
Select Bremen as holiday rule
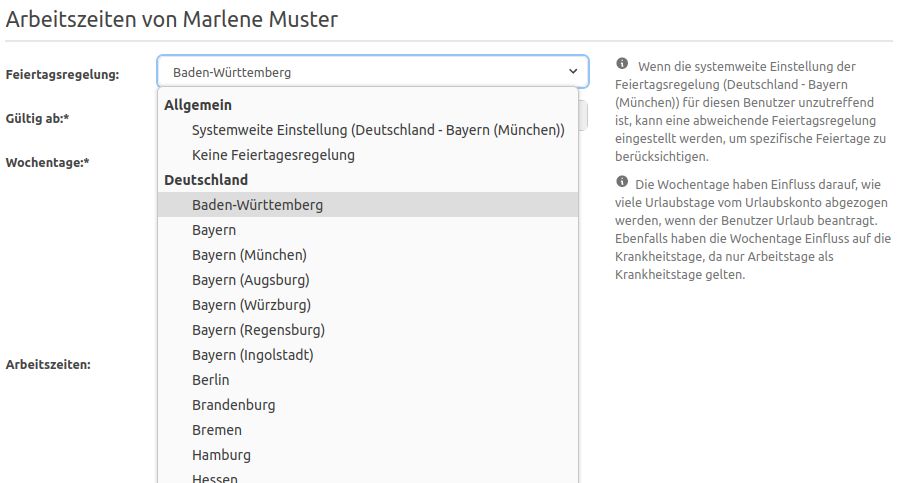pyautogui.click(x=368, y=430)
